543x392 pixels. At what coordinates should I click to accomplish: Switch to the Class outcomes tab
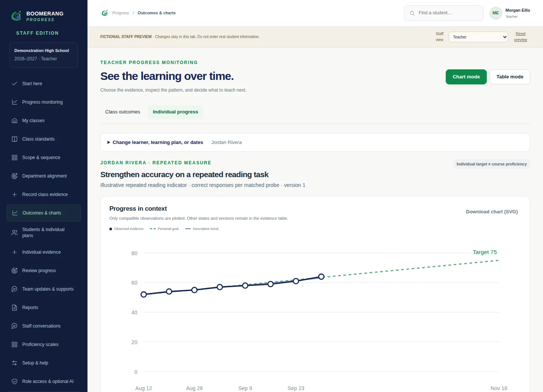tap(123, 112)
